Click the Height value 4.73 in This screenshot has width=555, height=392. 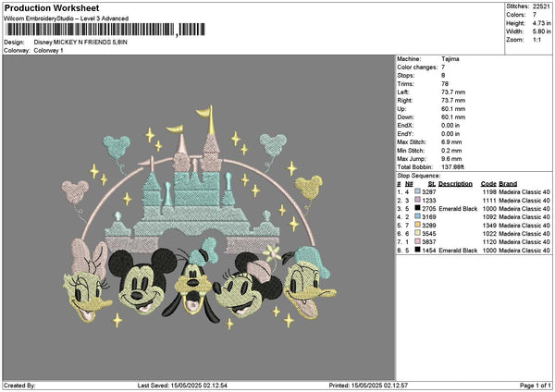coord(541,23)
